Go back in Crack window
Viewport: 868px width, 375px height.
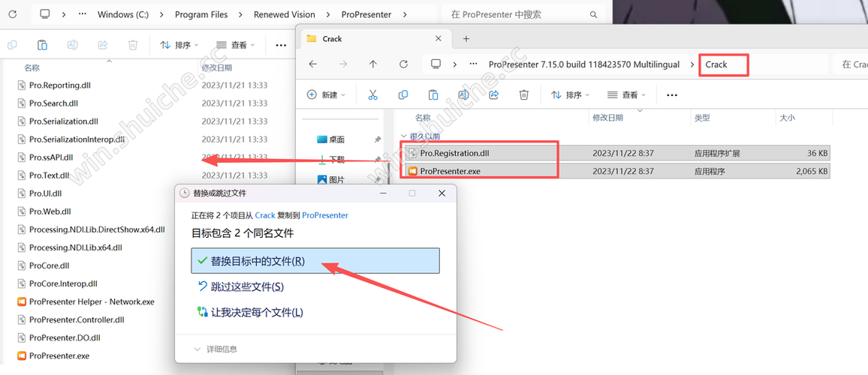point(313,64)
